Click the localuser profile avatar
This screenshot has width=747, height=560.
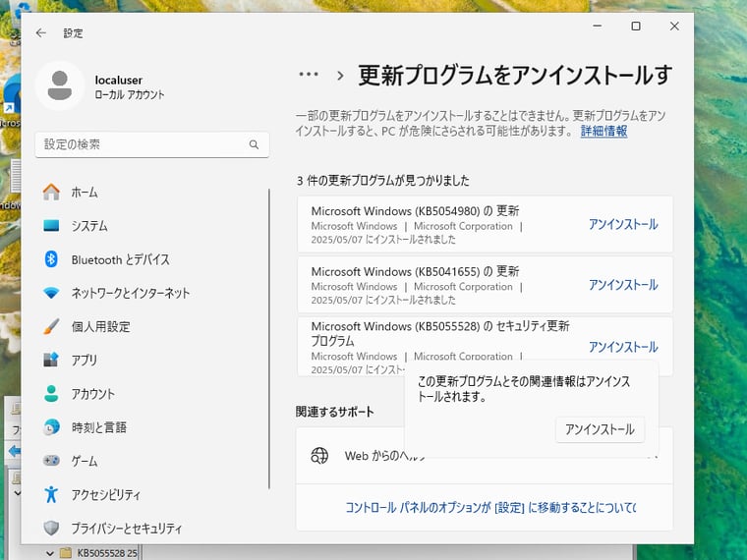60,85
